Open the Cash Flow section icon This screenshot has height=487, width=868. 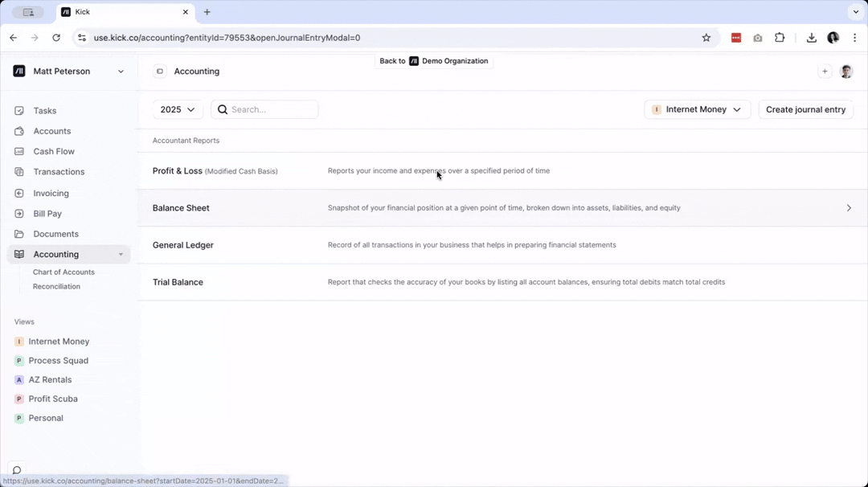[18, 151]
